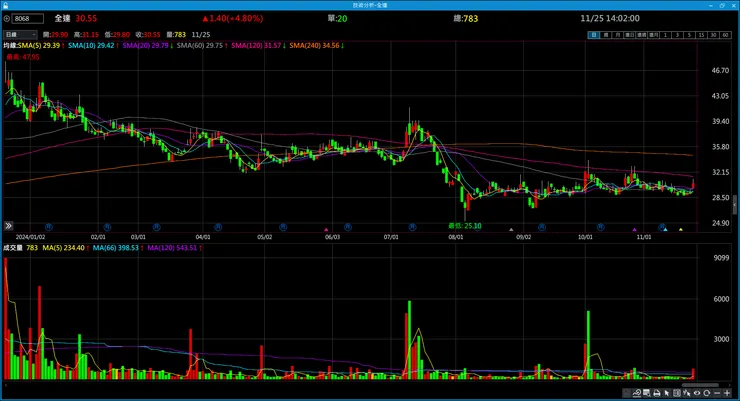Click the magenta triangle marker before 06/03

click(326, 229)
